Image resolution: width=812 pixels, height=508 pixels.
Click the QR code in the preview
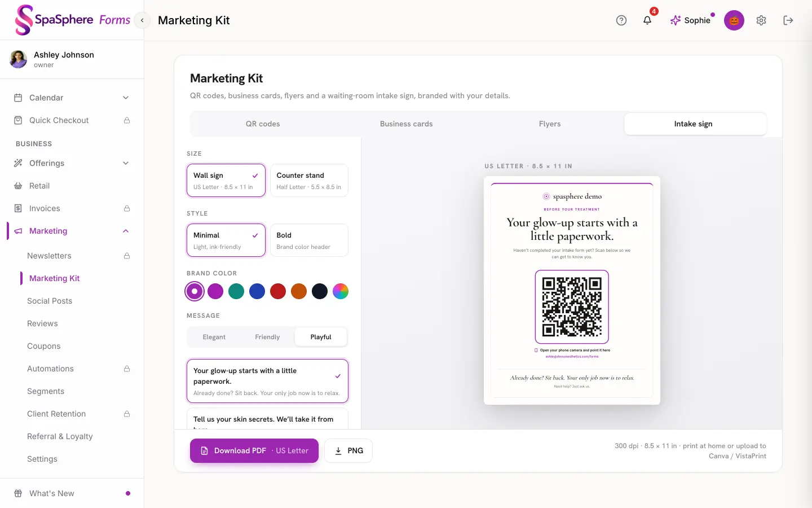click(572, 306)
